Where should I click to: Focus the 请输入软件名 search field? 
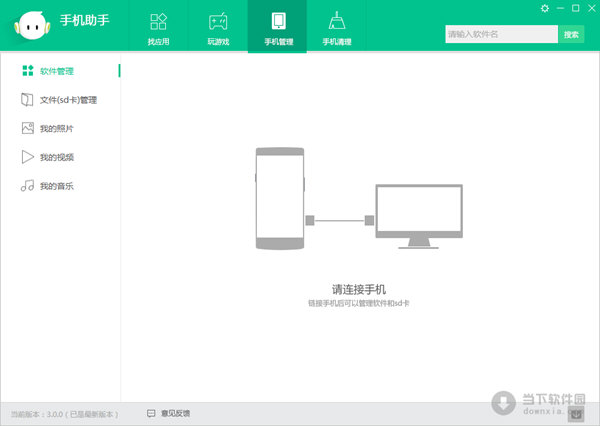coord(501,34)
